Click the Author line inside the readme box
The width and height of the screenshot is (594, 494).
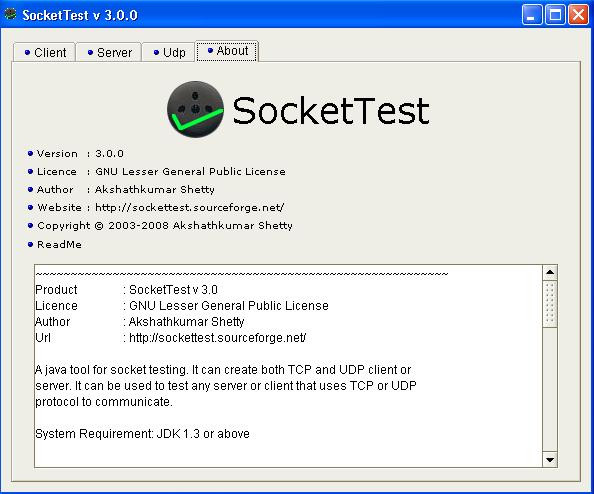(139, 322)
